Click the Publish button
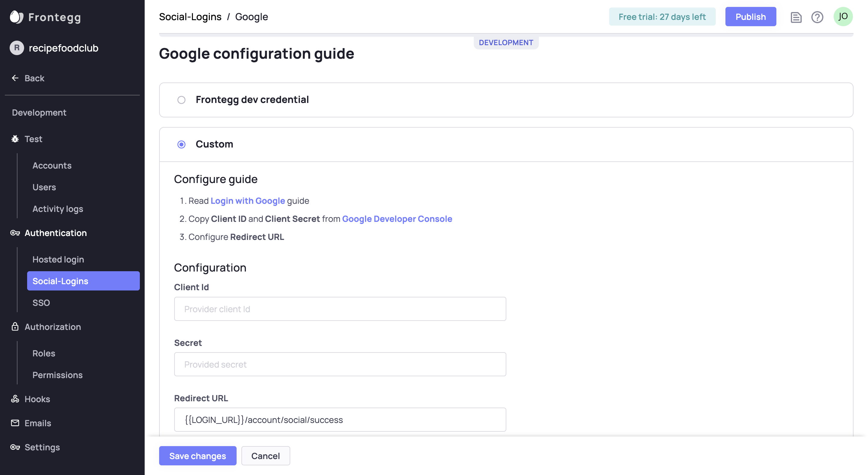The width and height of the screenshot is (868, 475). coord(750,17)
